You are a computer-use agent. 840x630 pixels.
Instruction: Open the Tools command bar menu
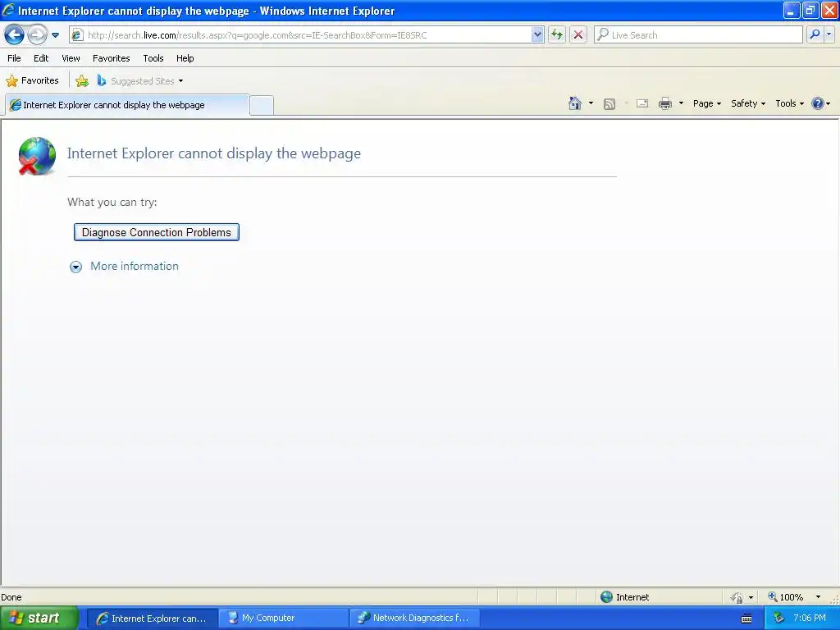point(789,103)
